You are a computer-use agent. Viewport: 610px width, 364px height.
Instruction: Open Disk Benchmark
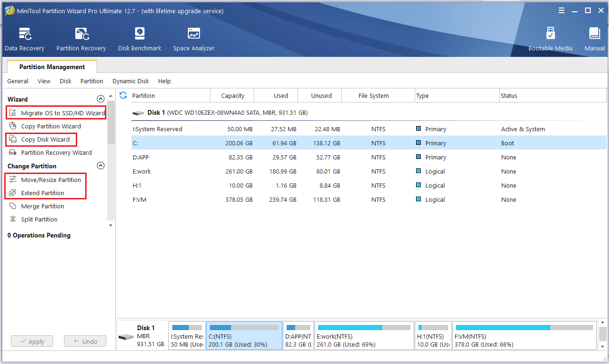coord(140,40)
